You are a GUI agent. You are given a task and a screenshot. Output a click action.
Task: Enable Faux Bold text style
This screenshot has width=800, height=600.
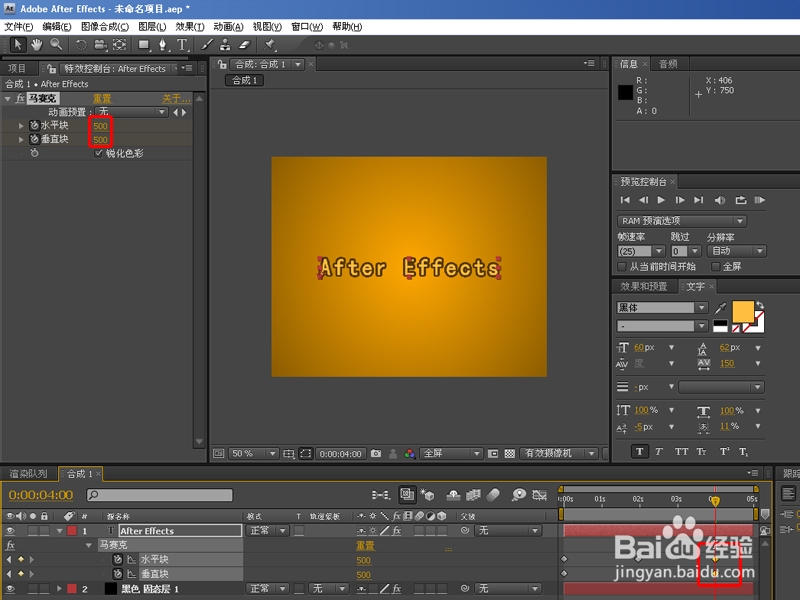point(639,451)
